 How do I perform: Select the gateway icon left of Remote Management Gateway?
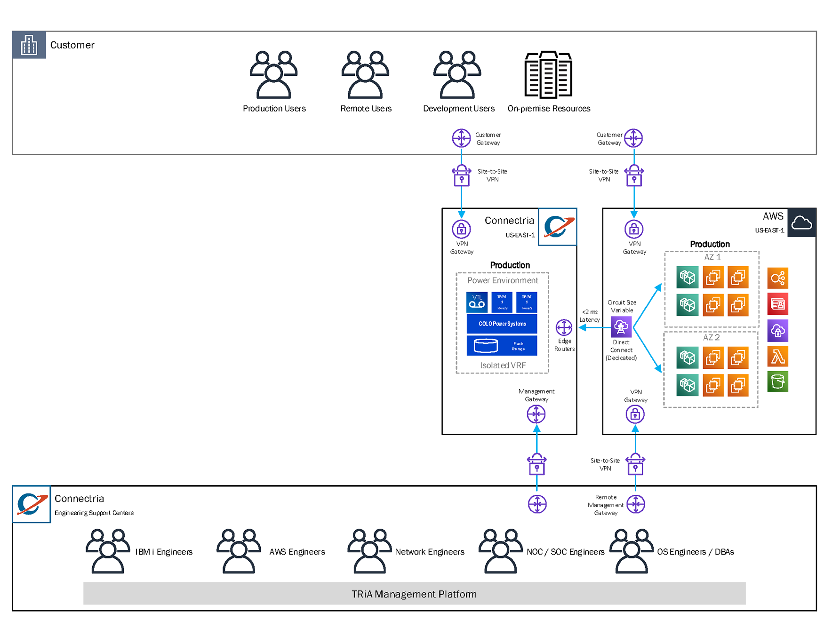point(537,504)
